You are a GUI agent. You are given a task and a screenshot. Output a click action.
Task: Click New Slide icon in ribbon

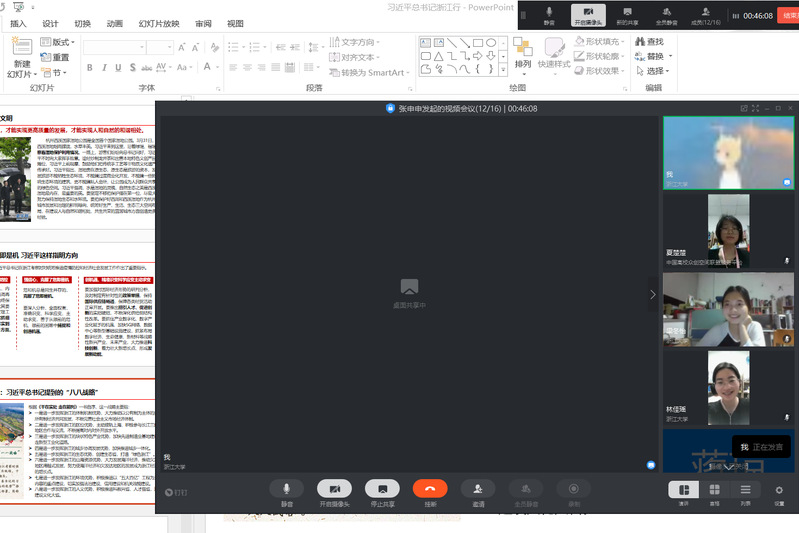[22, 46]
